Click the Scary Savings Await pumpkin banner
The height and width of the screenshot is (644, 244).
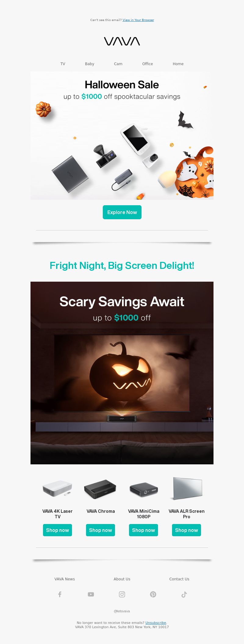click(x=122, y=373)
